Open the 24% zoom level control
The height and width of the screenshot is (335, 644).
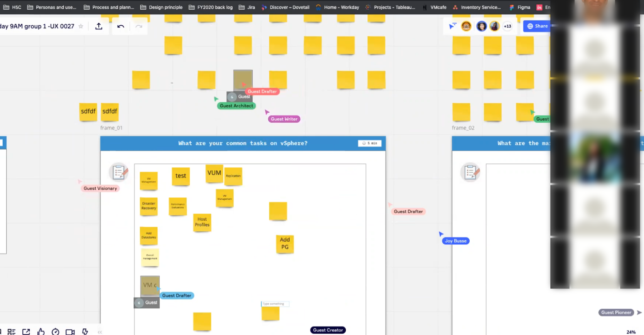(x=631, y=332)
